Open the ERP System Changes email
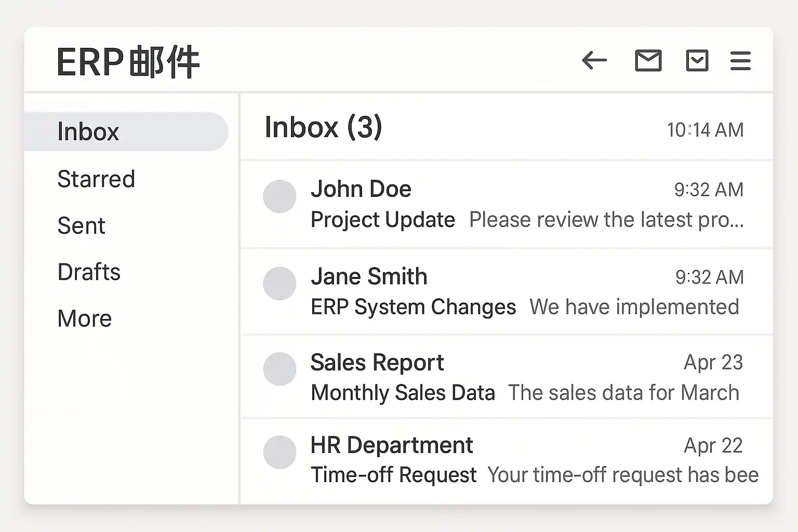This screenshot has height=532, width=798. (x=413, y=307)
